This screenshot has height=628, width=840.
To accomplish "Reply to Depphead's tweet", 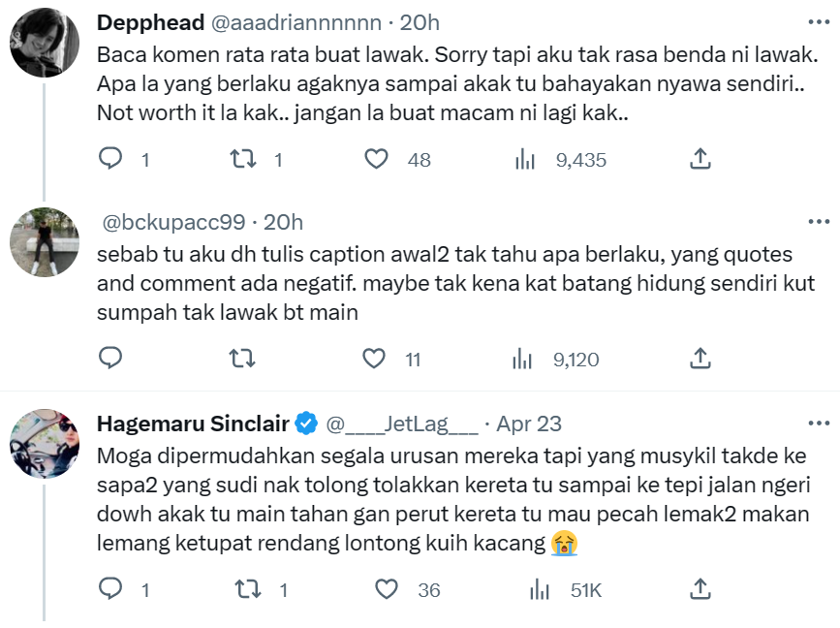I will [112, 159].
